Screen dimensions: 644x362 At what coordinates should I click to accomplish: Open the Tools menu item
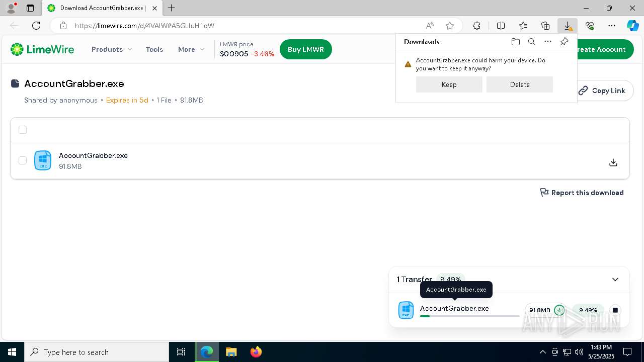[154, 49]
